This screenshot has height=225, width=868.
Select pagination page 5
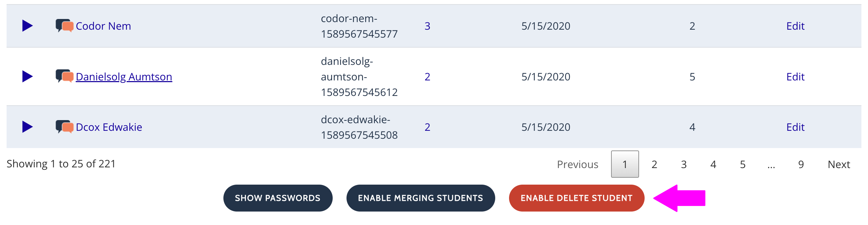click(742, 164)
